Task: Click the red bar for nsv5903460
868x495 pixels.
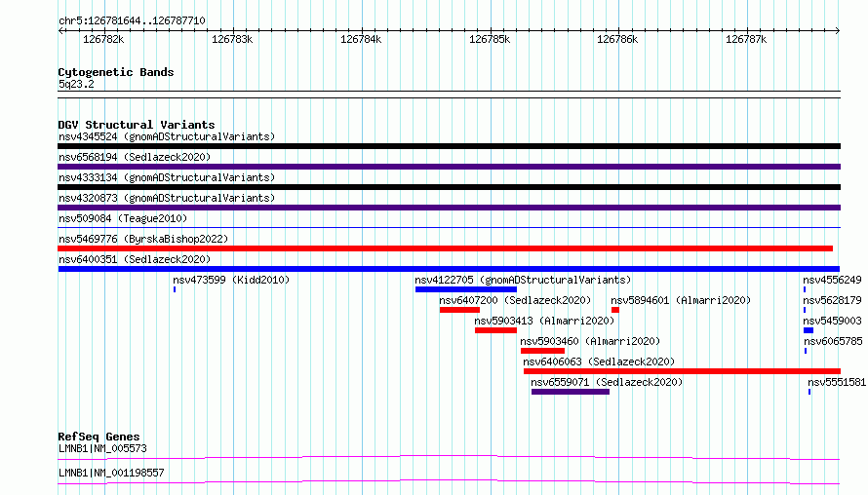Action: (x=542, y=351)
